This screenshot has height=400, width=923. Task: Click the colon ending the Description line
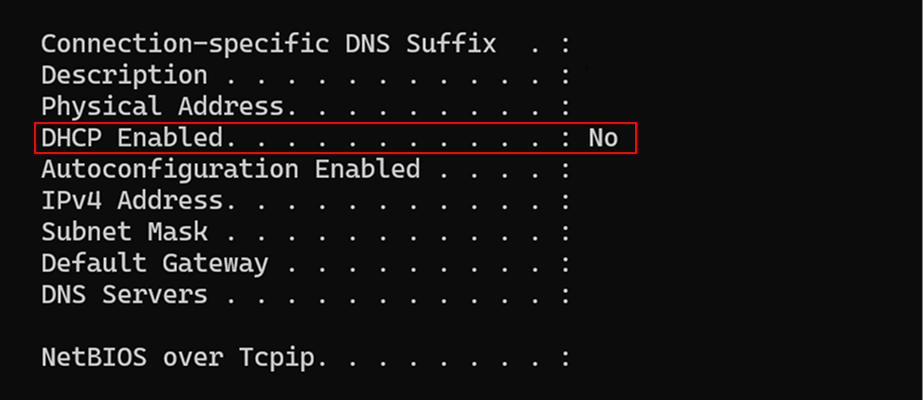pyautogui.click(x=566, y=77)
